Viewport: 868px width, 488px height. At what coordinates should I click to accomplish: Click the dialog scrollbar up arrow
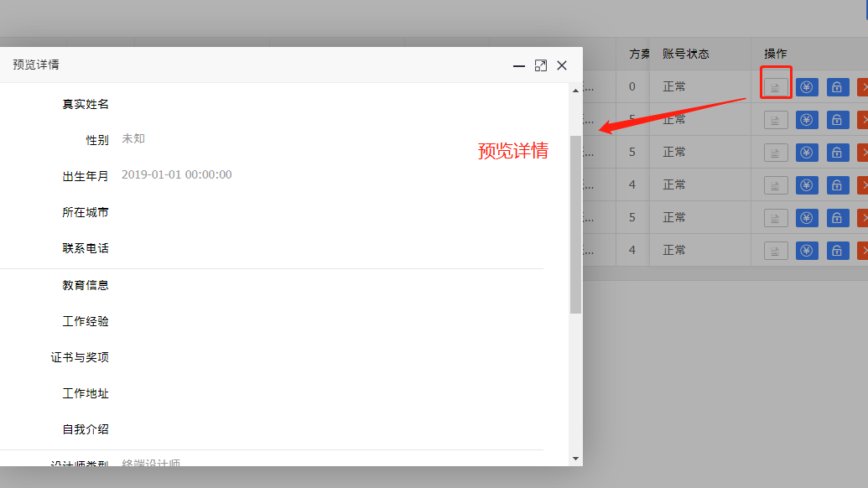point(575,91)
